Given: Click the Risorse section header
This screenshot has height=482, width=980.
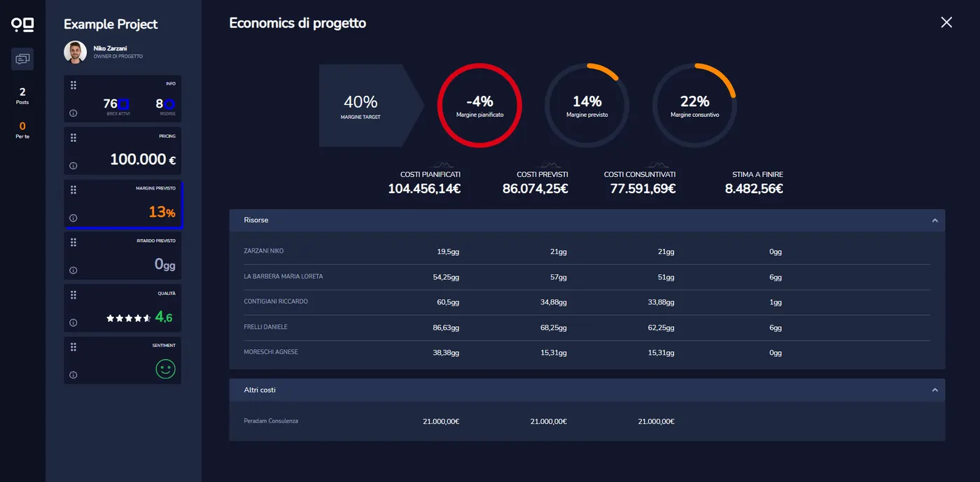Looking at the screenshot, I should pyautogui.click(x=587, y=220).
